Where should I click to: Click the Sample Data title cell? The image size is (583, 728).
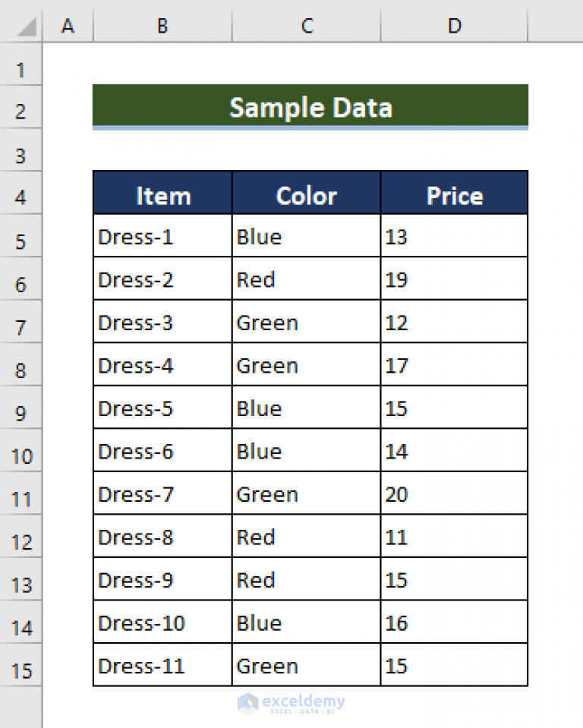tap(310, 106)
